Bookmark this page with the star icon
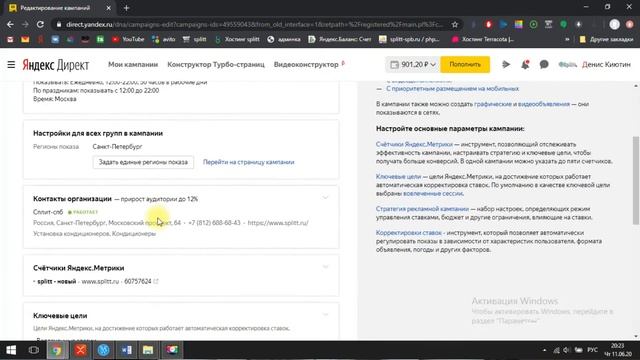 coord(455,24)
